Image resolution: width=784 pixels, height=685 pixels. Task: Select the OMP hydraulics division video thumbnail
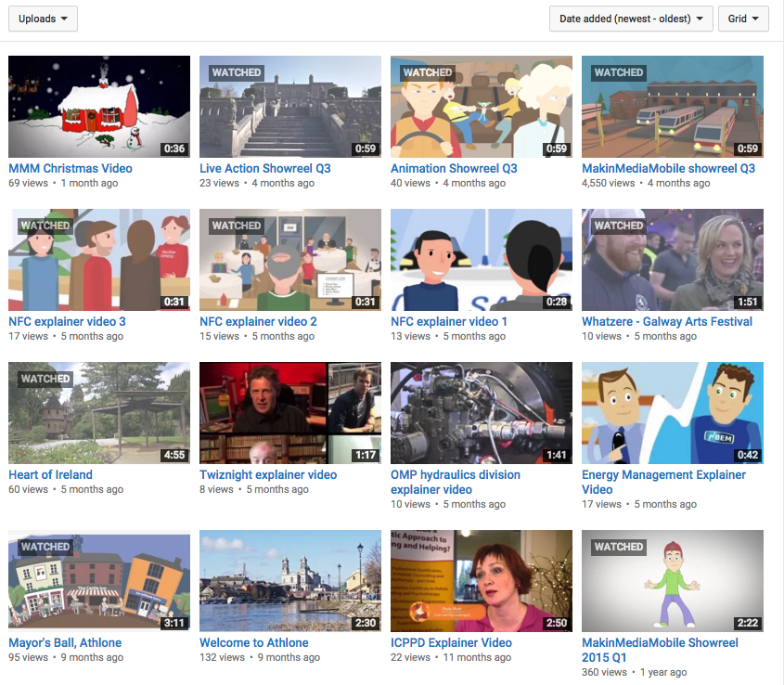click(481, 413)
